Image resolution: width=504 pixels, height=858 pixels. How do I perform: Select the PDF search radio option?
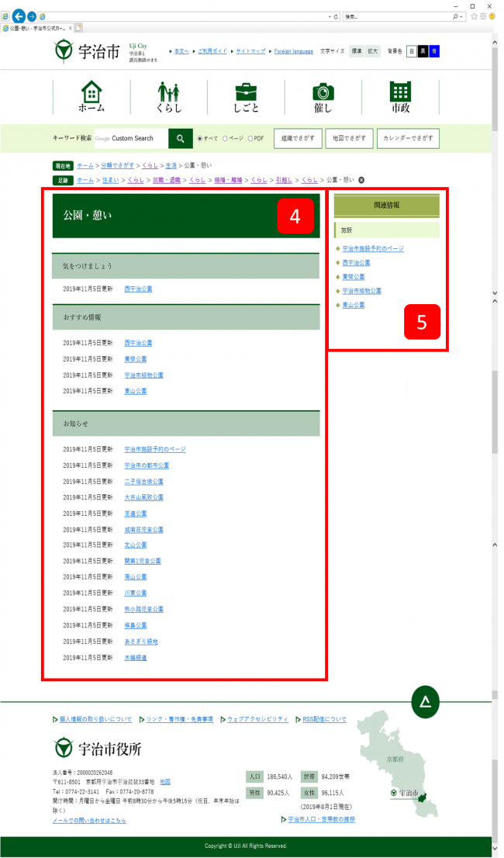[250, 139]
